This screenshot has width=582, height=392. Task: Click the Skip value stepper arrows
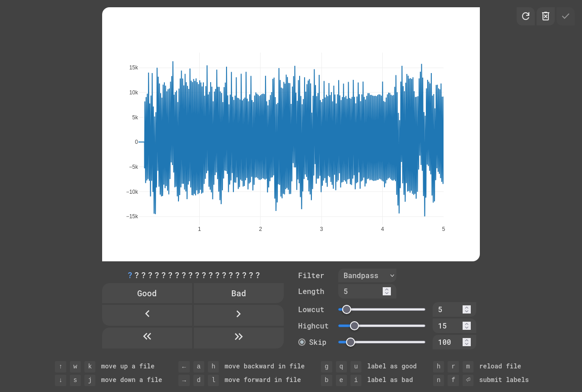[466, 342]
